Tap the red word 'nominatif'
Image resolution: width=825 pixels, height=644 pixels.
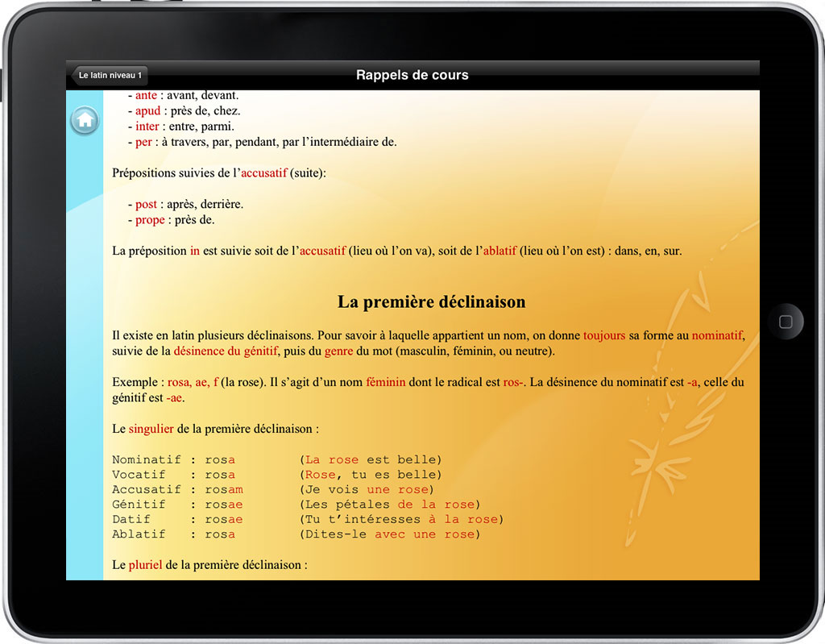[x=717, y=335]
